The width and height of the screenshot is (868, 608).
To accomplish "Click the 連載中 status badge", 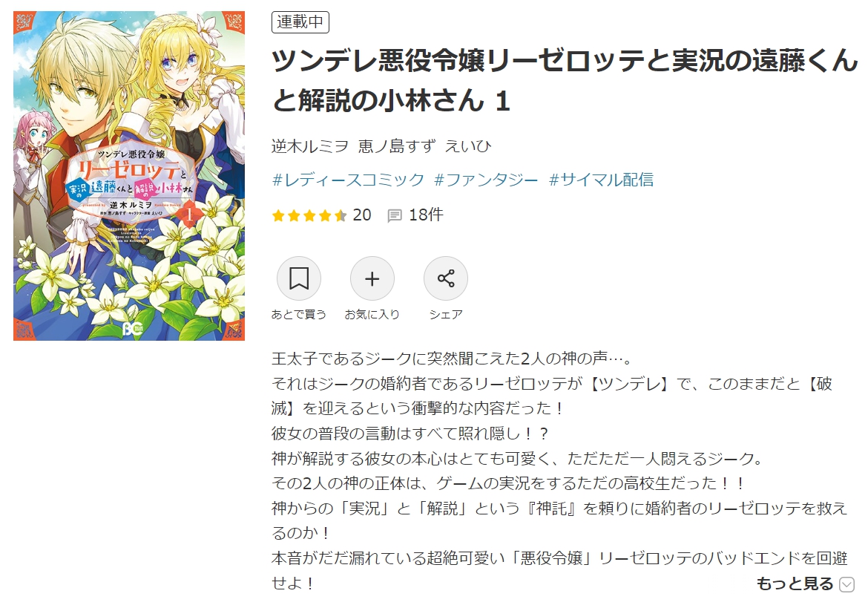I will tap(300, 22).
